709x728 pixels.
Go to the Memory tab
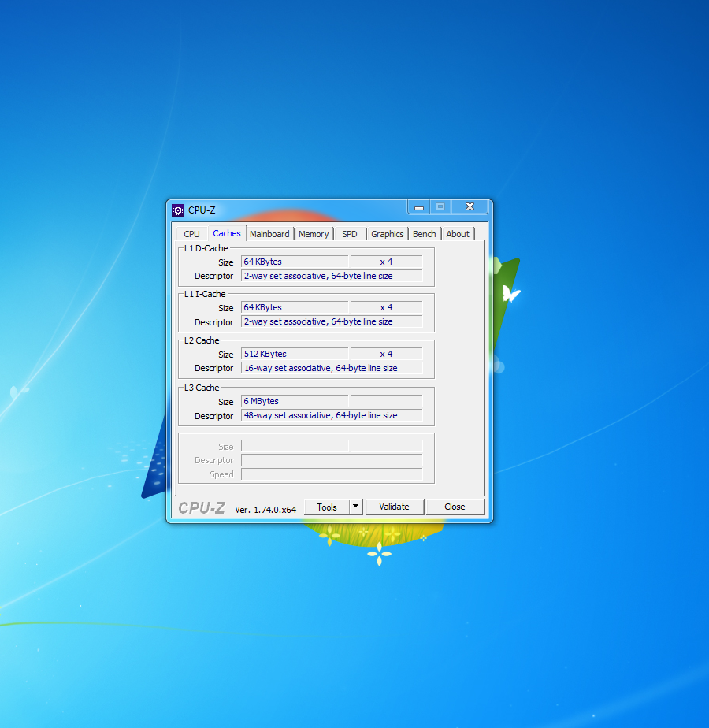pyautogui.click(x=314, y=234)
